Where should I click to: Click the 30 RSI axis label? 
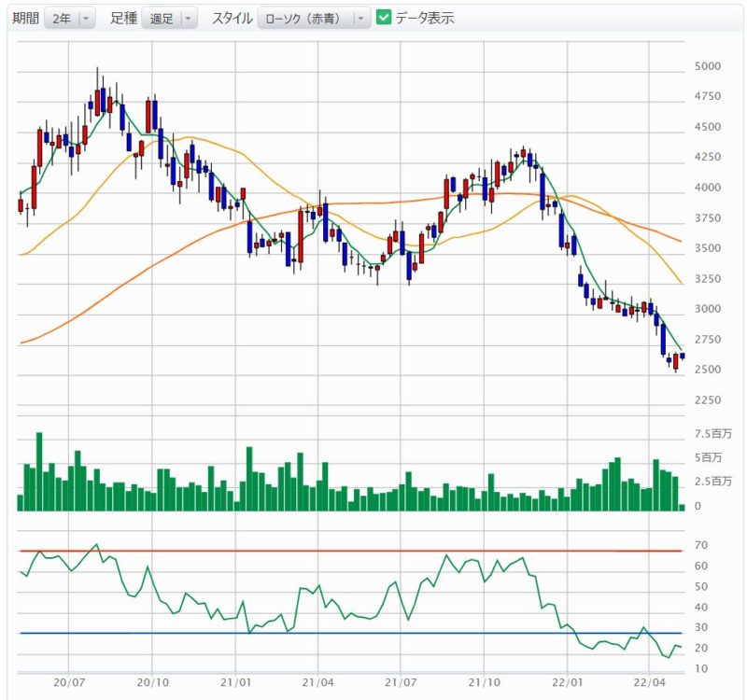coord(701,627)
